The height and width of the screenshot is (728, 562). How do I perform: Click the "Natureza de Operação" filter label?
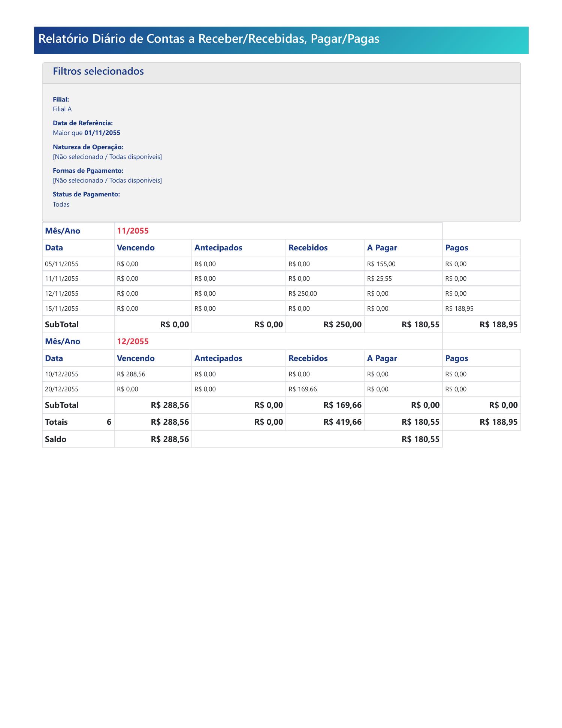(88, 147)
